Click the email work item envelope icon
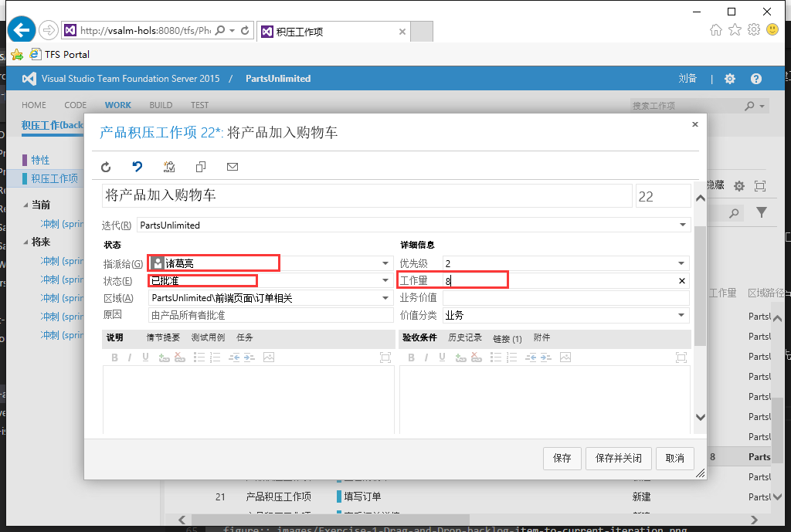Viewport: 791px width, 532px height. [x=233, y=167]
